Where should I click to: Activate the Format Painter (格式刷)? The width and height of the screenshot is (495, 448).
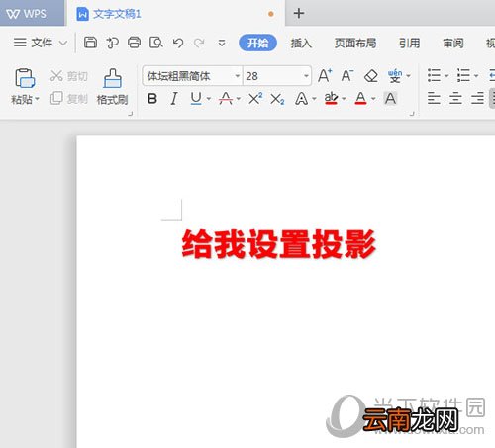(x=113, y=86)
